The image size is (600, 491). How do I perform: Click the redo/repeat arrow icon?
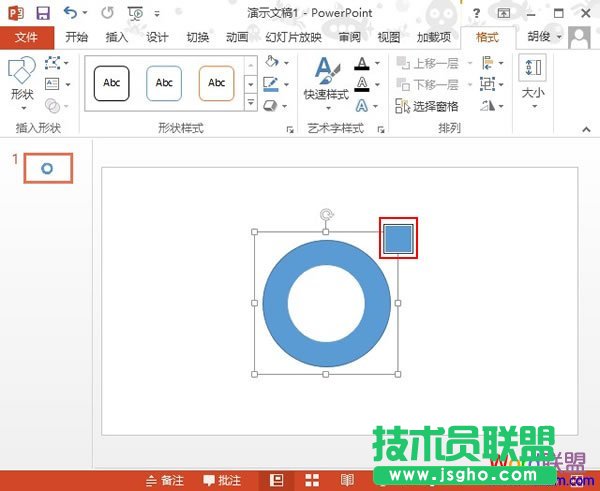tap(108, 13)
